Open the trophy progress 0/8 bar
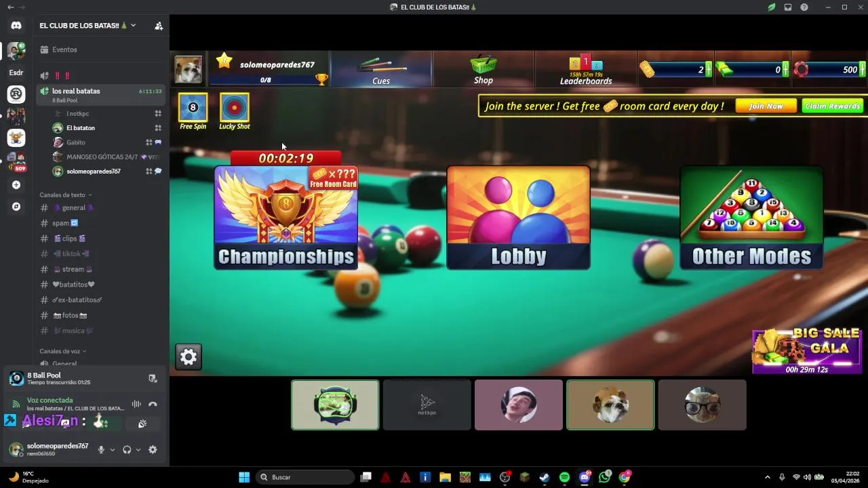 (269, 80)
